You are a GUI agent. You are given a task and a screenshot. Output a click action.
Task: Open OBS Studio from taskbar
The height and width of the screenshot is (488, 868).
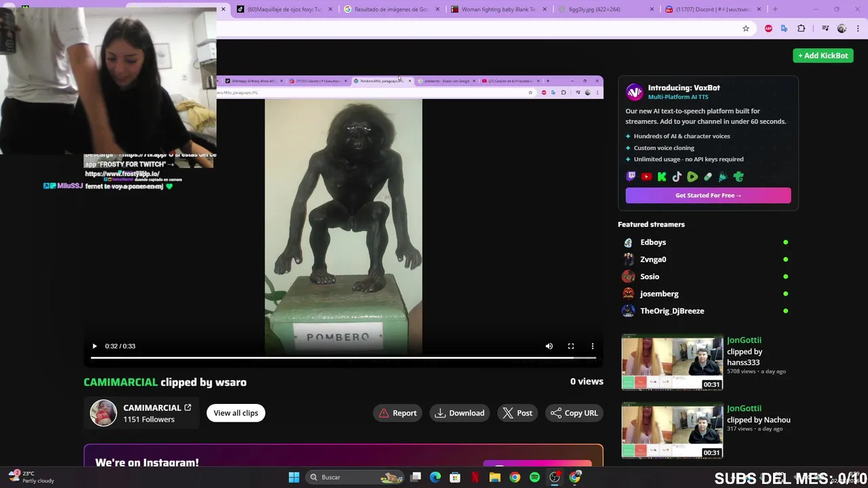(555, 477)
